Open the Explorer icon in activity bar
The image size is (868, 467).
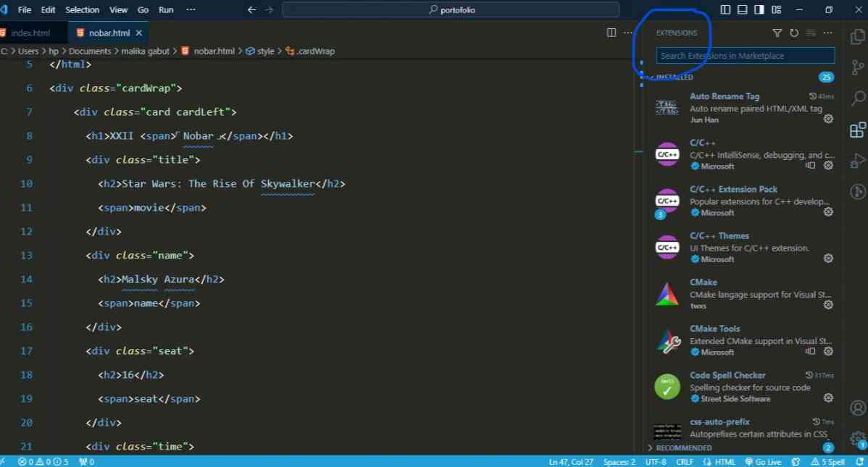pos(857,35)
